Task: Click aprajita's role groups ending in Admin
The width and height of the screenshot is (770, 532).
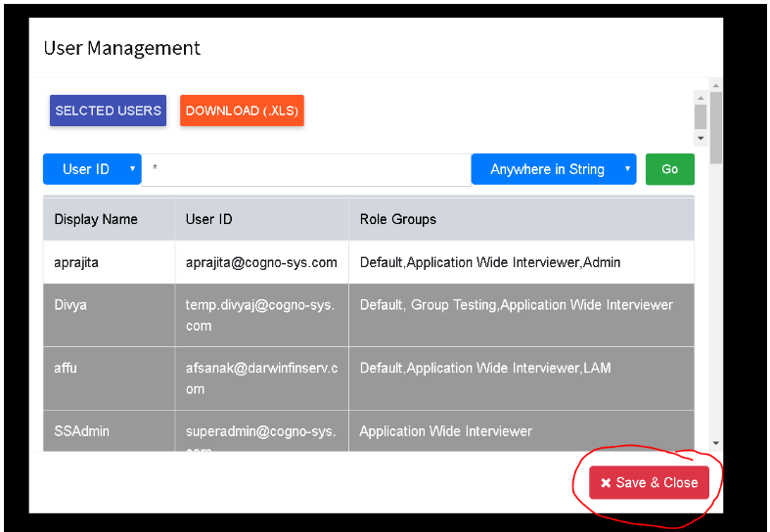Action: tap(521, 262)
